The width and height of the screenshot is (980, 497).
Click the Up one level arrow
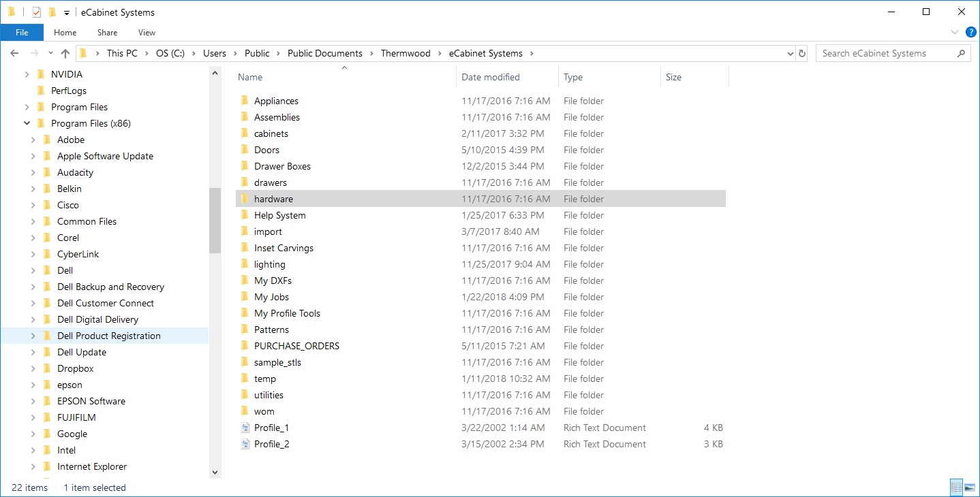pyautogui.click(x=65, y=53)
